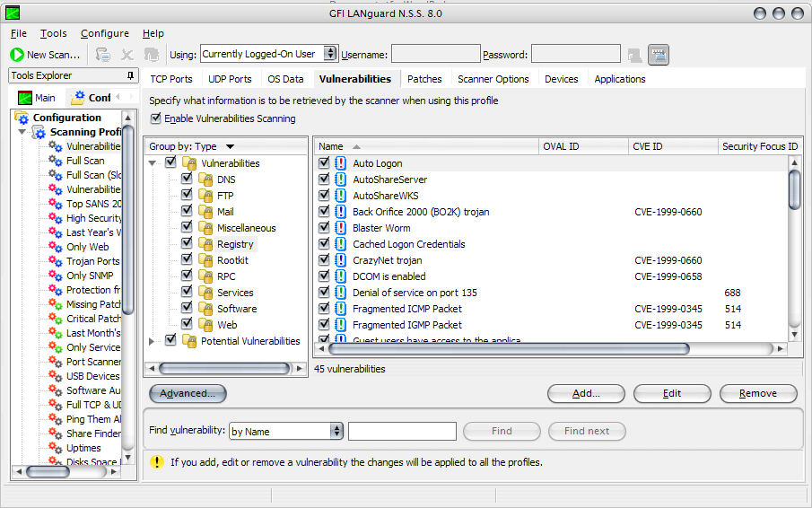Click Tools Explorer tab scroll-left arrow
This screenshot has height=508, width=812.
pos(118,96)
